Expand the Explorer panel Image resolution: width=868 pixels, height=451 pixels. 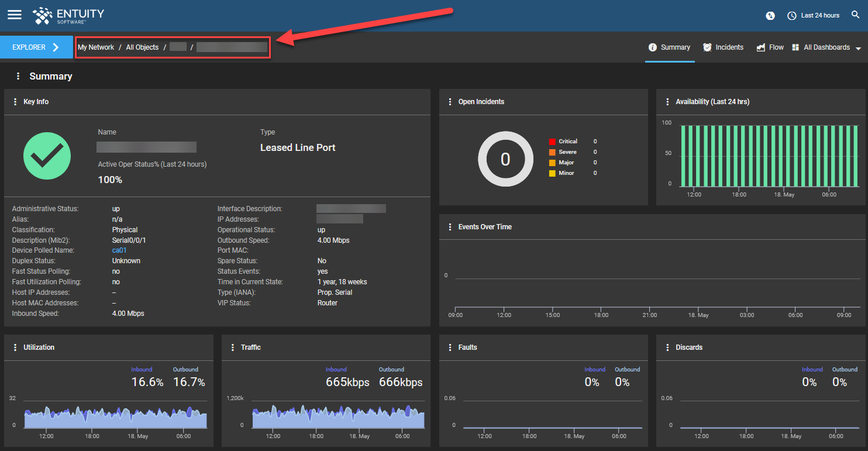[x=36, y=47]
